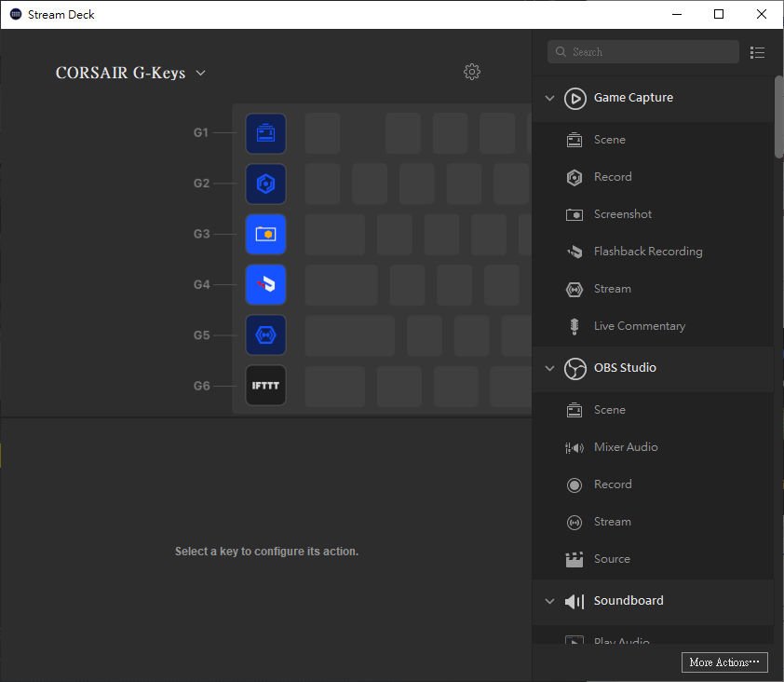The width and height of the screenshot is (784, 682).
Task: Choose Game Capture Record action
Action: (653, 177)
